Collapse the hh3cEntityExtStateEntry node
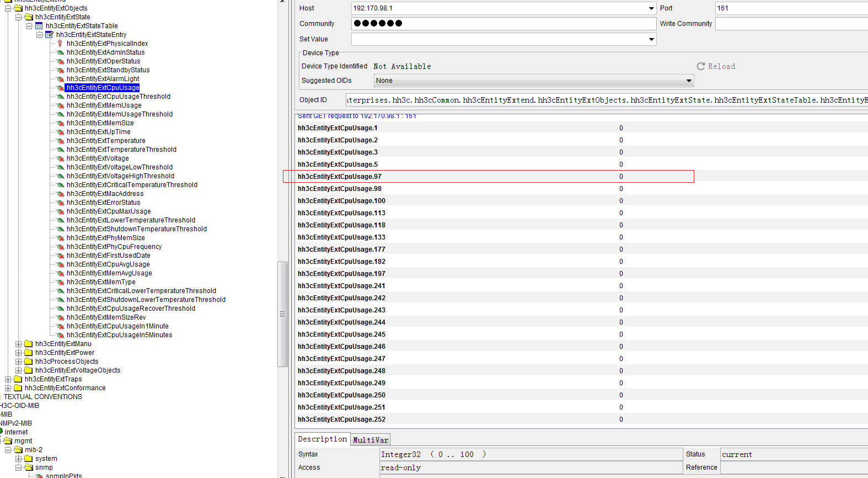The height and width of the screenshot is (478, 868). coord(40,35)
